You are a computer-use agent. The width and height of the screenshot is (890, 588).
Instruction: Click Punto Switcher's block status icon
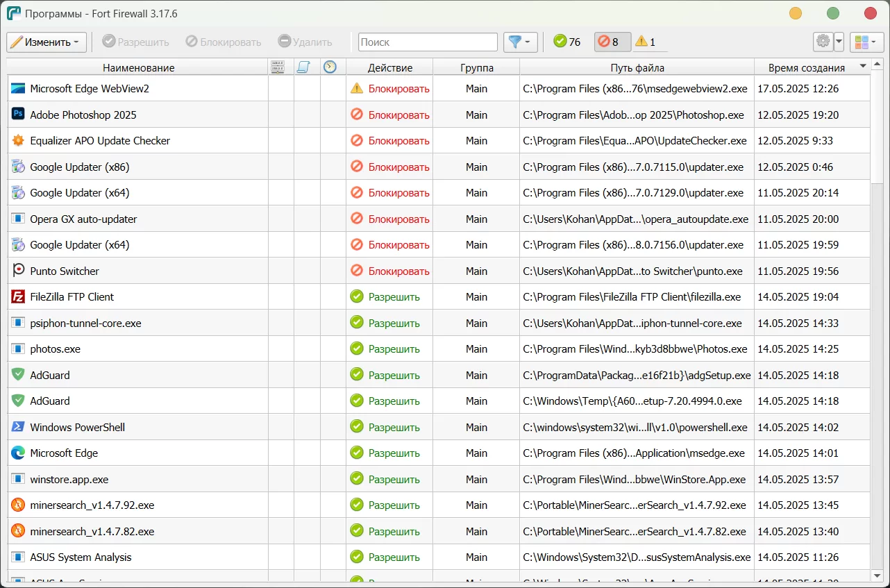(357, 271)
